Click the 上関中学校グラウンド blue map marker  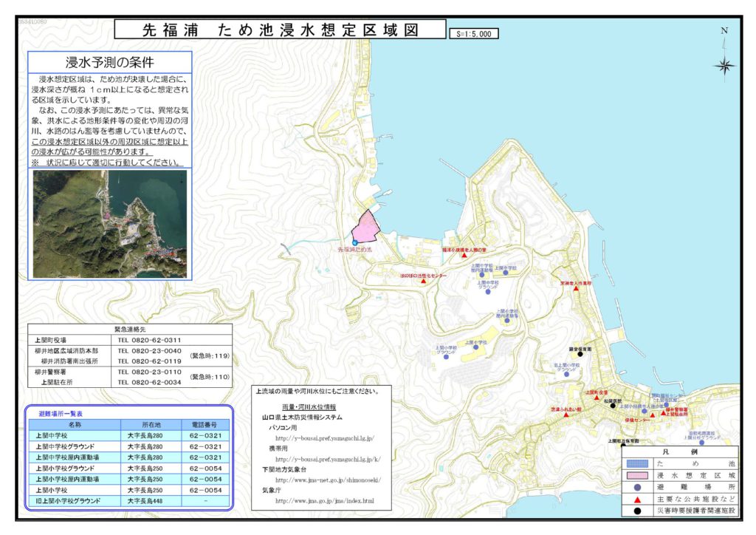[x=488, y=291]
